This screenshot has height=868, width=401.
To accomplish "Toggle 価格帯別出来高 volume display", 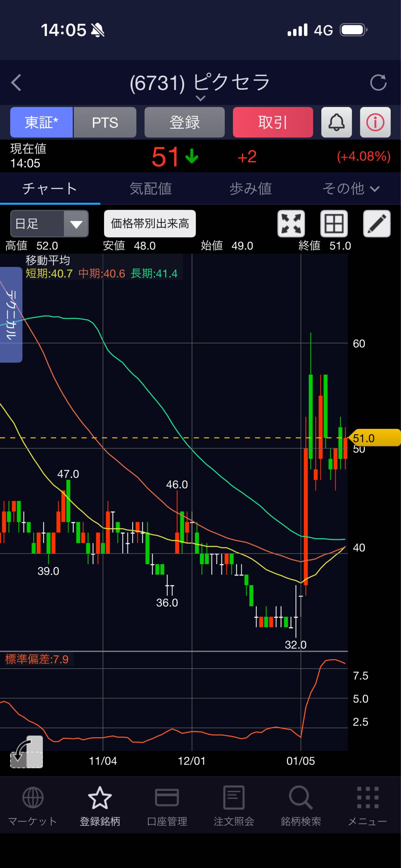I will click(x=150, y=224).
